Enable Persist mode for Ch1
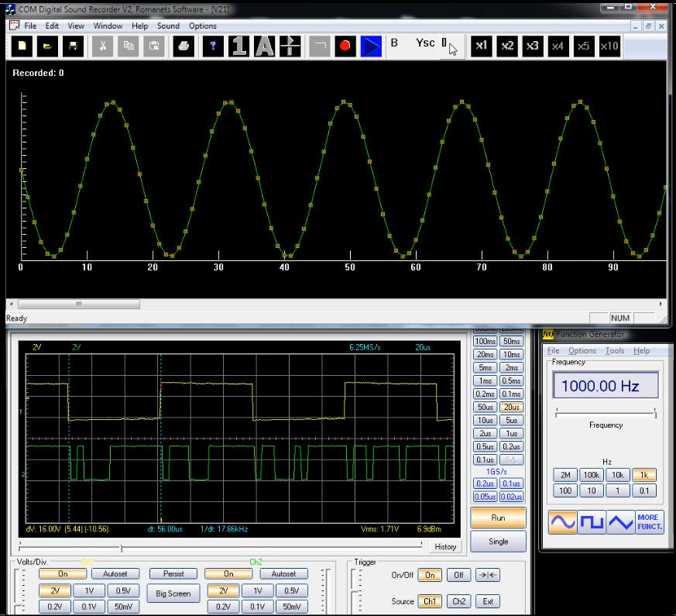 point(173,573)
